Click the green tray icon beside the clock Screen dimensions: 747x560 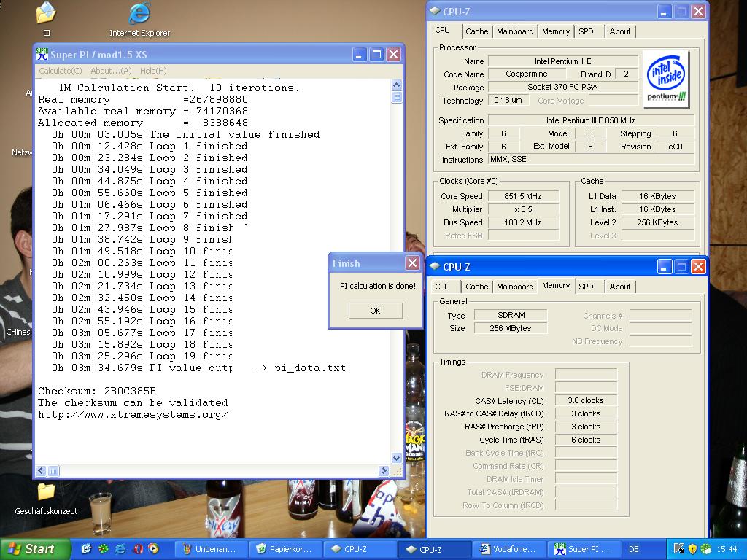point(706,549)
